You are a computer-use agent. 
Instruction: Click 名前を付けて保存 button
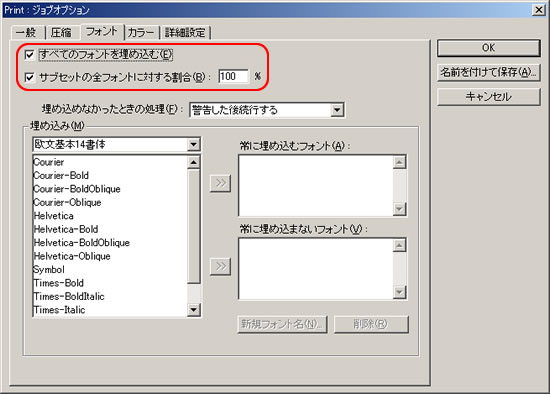coord(488,72)
